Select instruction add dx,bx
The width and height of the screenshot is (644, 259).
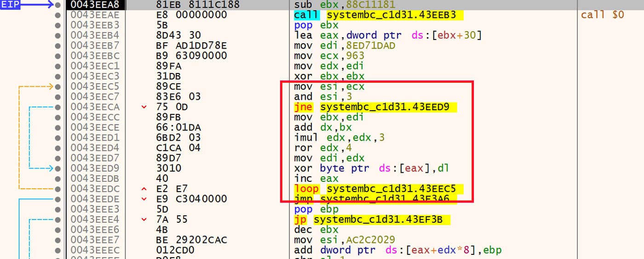pos(322,127)
